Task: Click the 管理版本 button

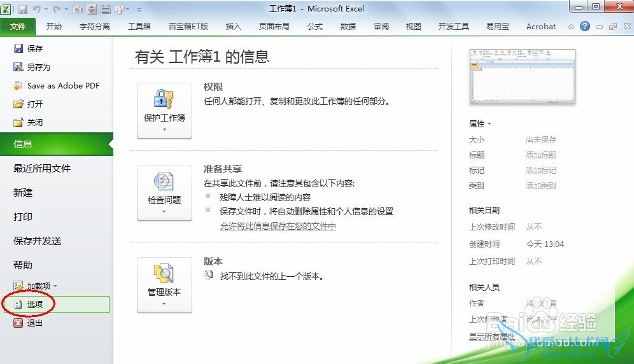Action: (x=165, y=285)
